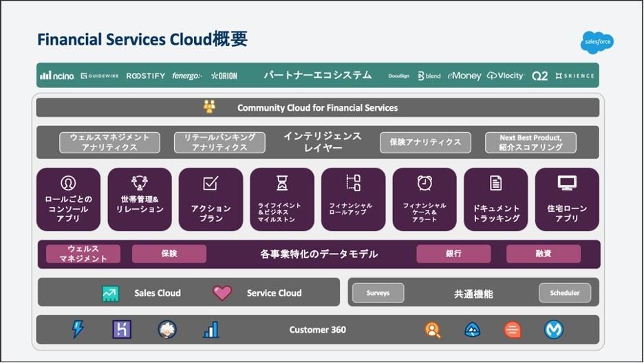Click the orange-red Quip lines icon
This screenshot has height=363, width=644.
point(512,330)
